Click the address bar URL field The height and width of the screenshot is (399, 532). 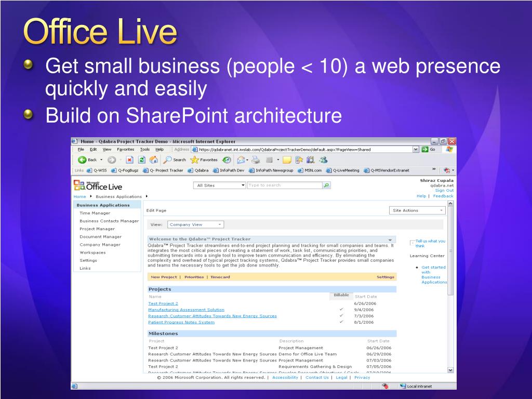click(x=302, y=149)
